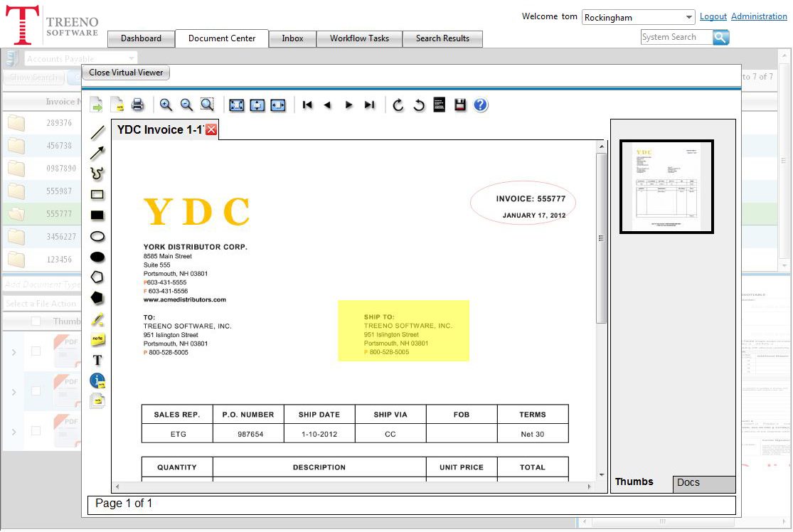This screenshot has height=532, width=793.
Task: Click the viewer horizontal scroll right arrow
Action: click(589, 486)
